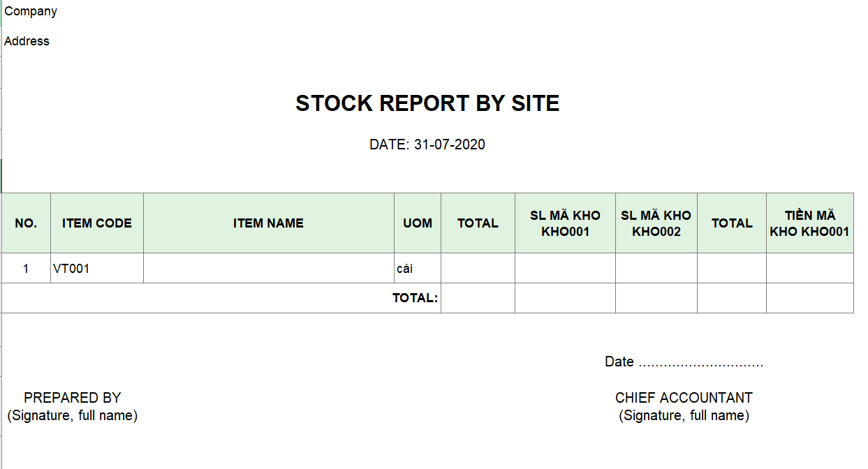868x469 pixels.
Task: Click the row number 1 cell
Action: (26, 269)
